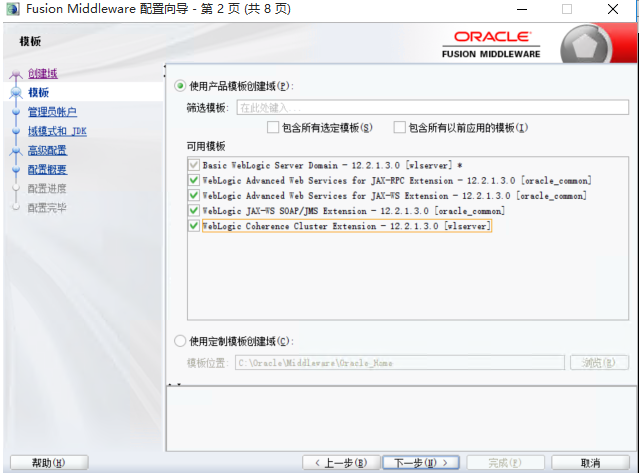This screenshot has width=640, height=476.
Task: Minimize the configuration wizard window
Action: point(522,9)
